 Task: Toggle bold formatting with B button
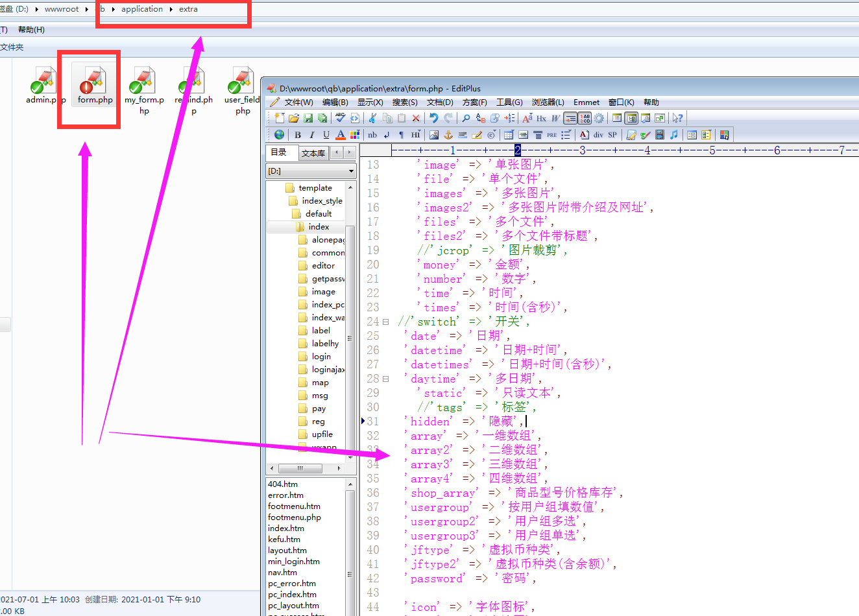coord(298,135)
